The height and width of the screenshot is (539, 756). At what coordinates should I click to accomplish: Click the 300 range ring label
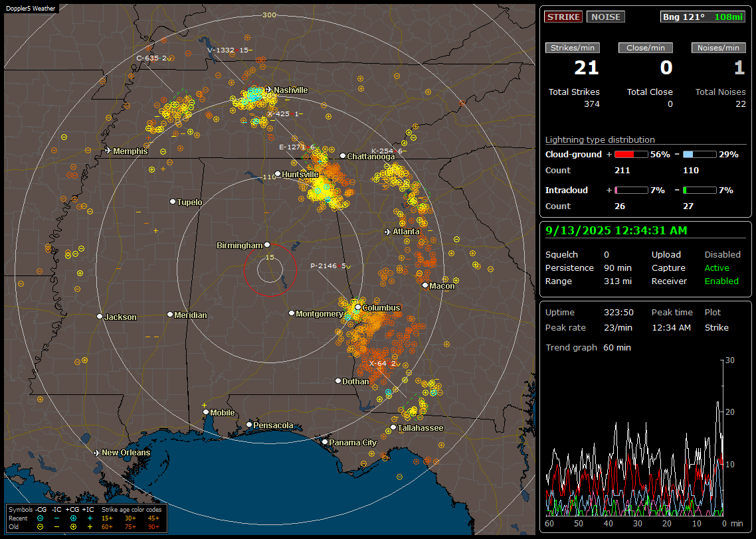click(x=269, y=15)
